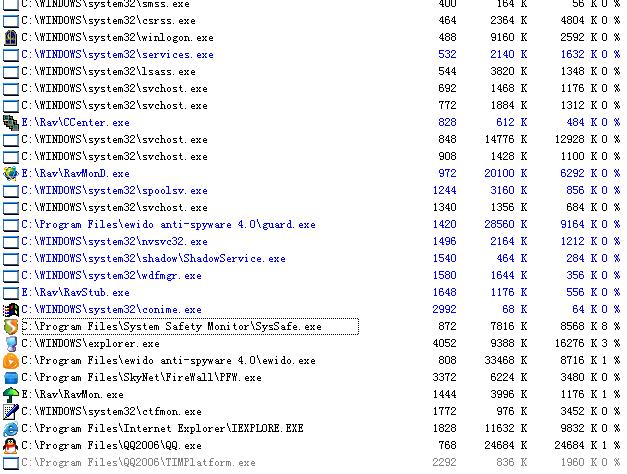Click the ewido.exe orange icon
Screen dimensions: 627x474
tap(10, 360)
